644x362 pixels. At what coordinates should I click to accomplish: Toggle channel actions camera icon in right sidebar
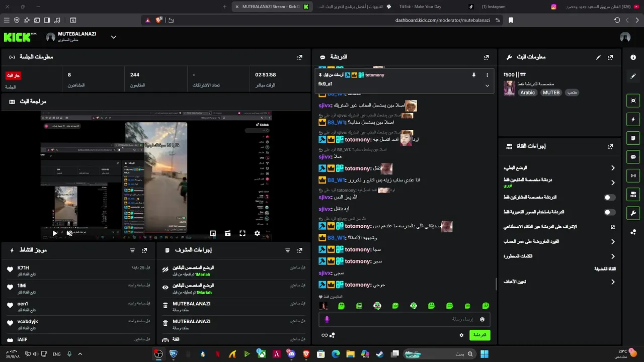tap(633, 195)
